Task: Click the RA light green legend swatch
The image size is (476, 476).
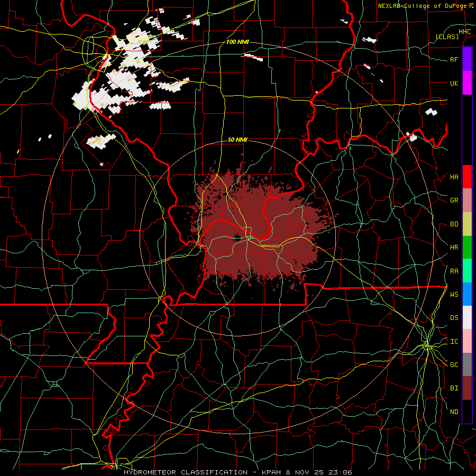Action: pos(467,271)
